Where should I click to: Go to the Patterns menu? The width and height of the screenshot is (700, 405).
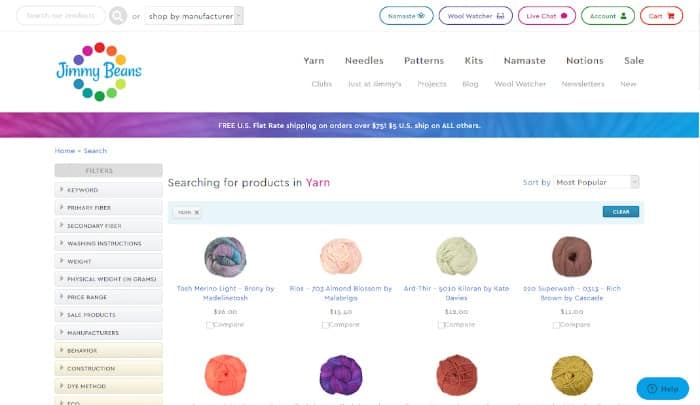pyautogui.click(x=424, y=61)
